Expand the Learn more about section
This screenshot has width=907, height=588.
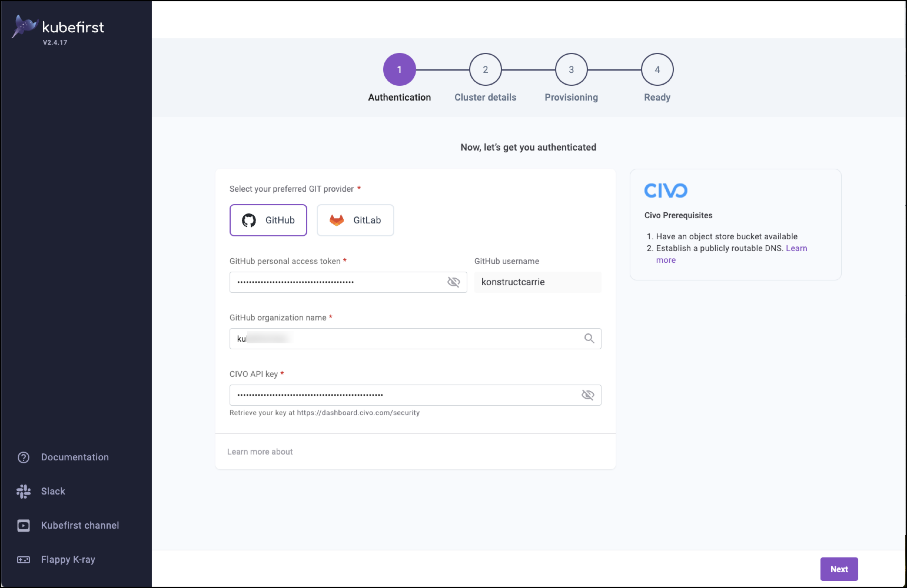pos(260,452)
